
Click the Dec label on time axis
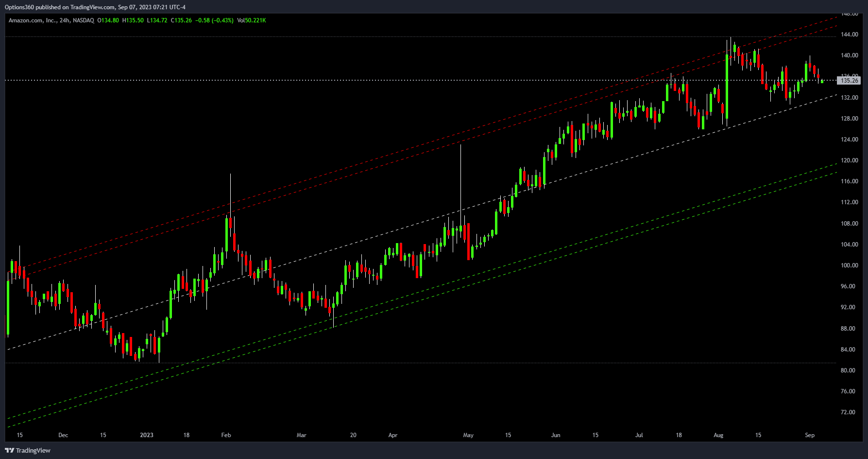click(x=63, y=435)
